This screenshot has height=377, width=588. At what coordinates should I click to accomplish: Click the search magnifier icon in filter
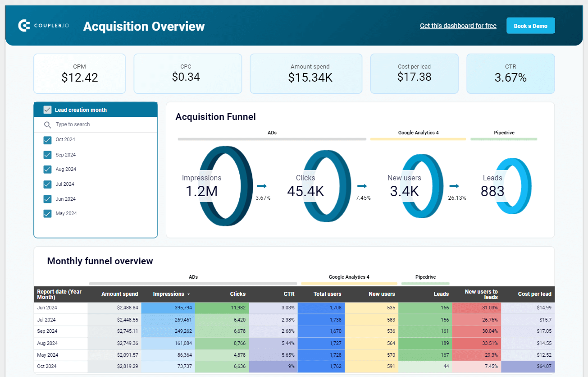(47, 125)
